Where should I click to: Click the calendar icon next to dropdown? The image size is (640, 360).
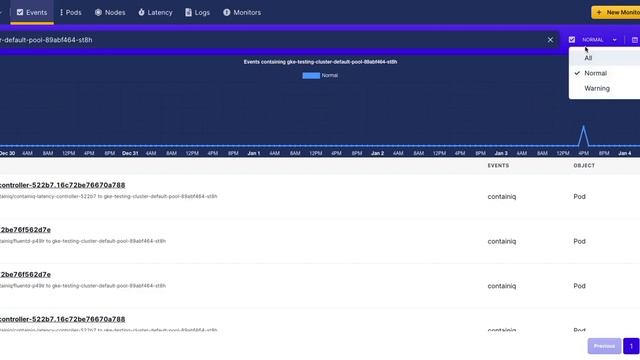635,40
